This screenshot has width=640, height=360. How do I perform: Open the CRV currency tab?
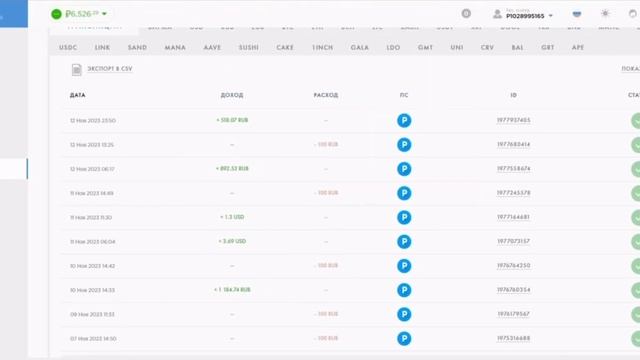[x=487, y=47]
